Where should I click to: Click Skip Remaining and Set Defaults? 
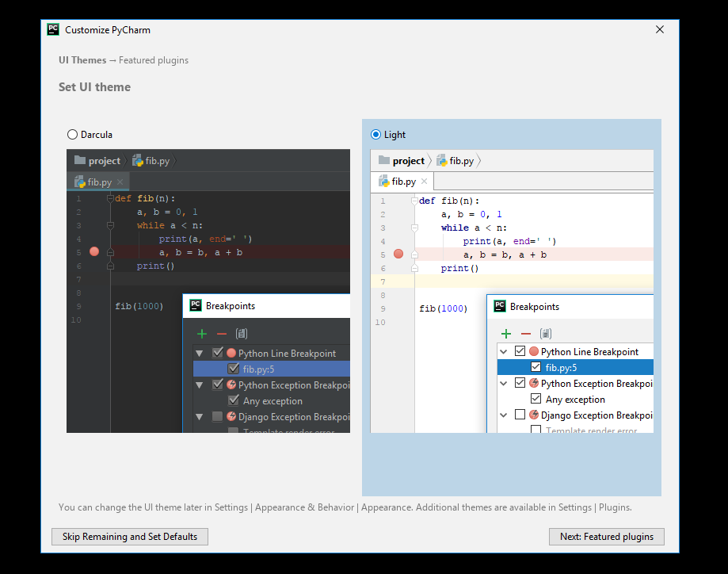coord(130,537)
